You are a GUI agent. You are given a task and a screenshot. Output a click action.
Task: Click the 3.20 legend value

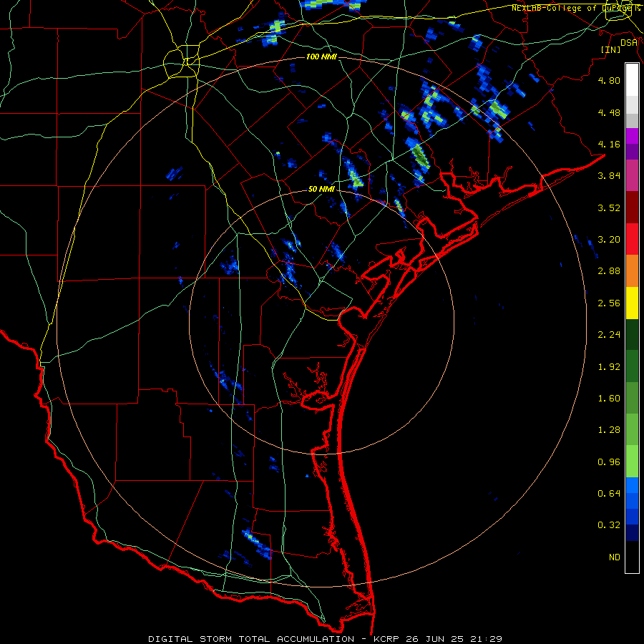click(x=609, y=240)
